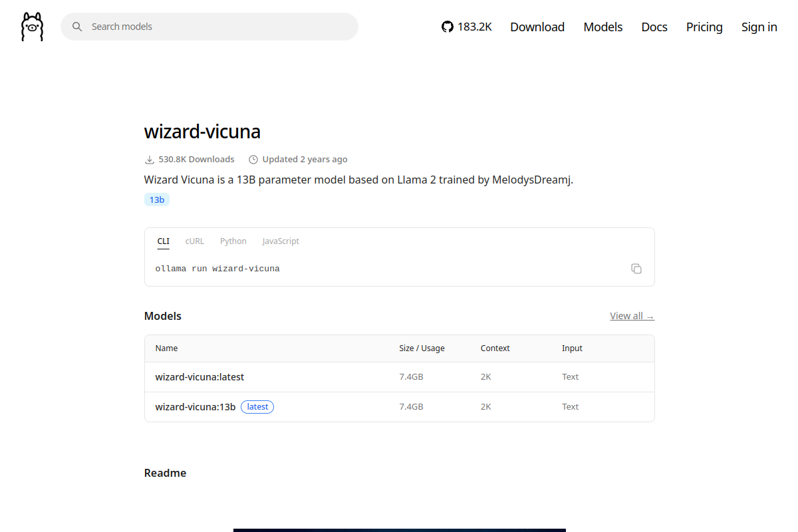This screenshot has width=798, height=532.
Task: Select the Context column header
Action: click(x=495, y=348)
